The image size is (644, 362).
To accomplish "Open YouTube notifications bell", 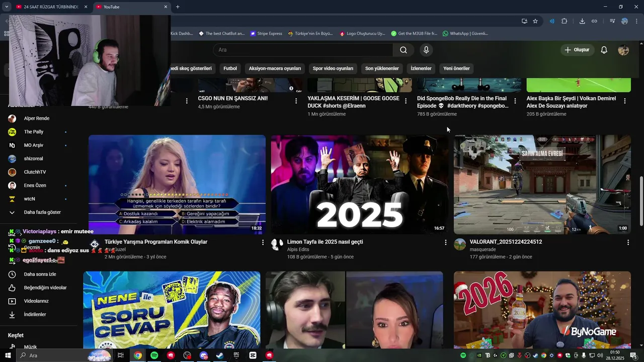I will 604,50.
